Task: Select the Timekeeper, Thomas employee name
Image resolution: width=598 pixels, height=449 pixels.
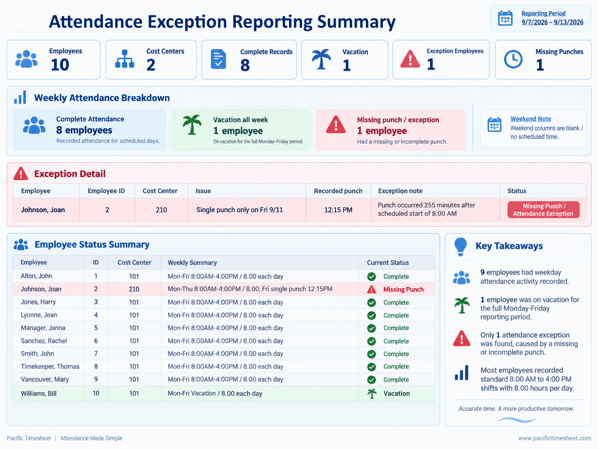Action: (x=50, y=366)
